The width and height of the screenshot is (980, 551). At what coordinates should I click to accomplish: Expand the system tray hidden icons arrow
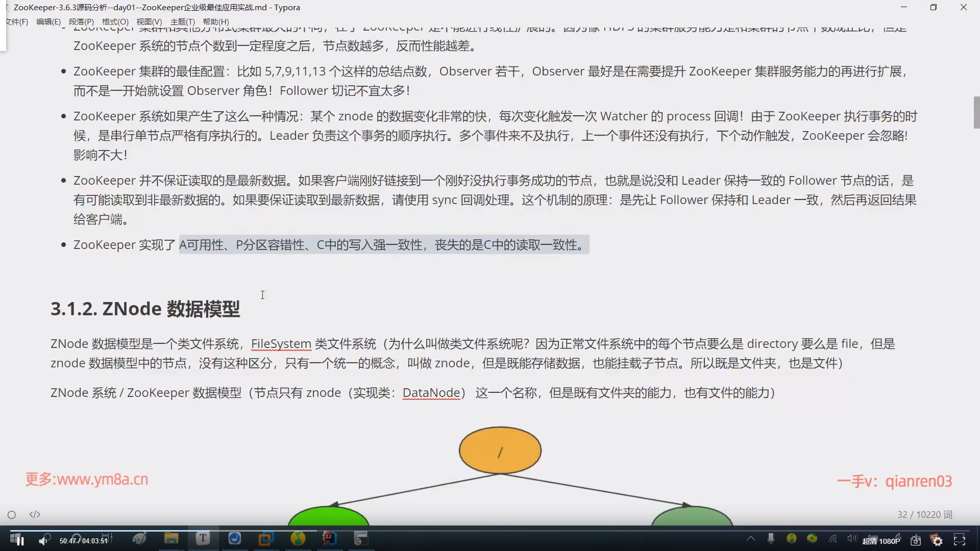(750, 538)
